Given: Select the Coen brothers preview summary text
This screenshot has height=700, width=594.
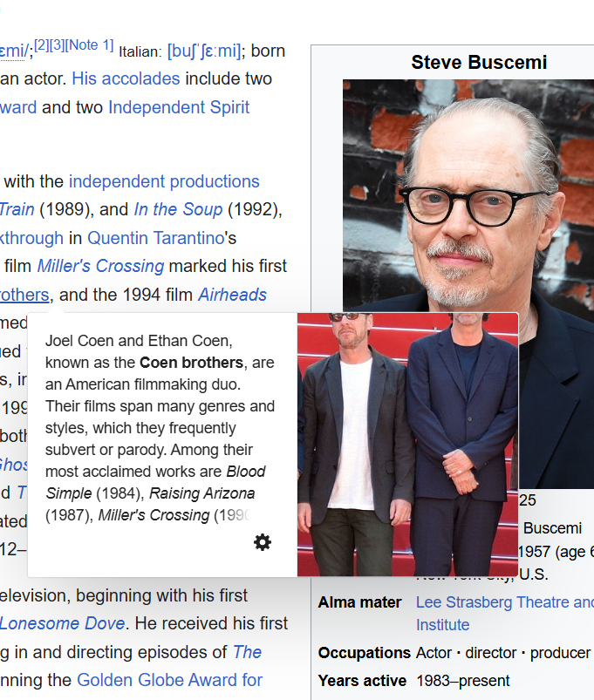Looking at the screenshot, I should tap(160, 428).
